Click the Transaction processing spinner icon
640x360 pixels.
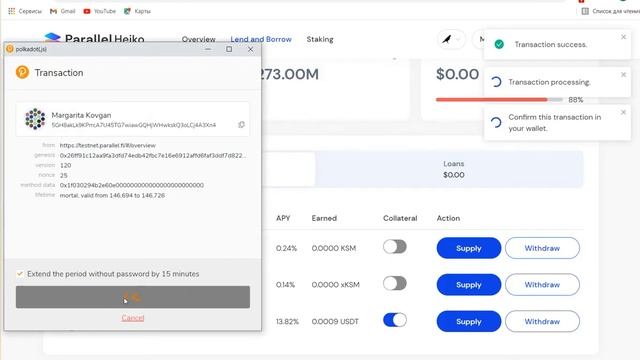coord(496,82)
